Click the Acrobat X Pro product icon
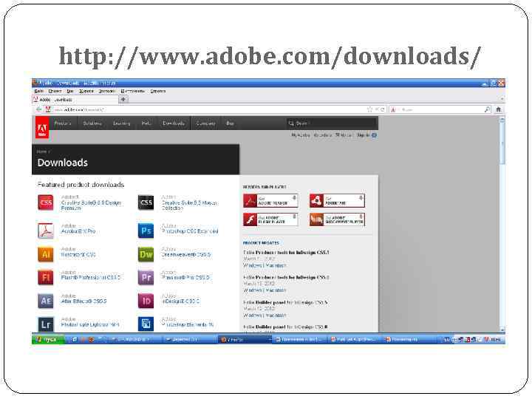Screen dimensions: 532x399 46,231
